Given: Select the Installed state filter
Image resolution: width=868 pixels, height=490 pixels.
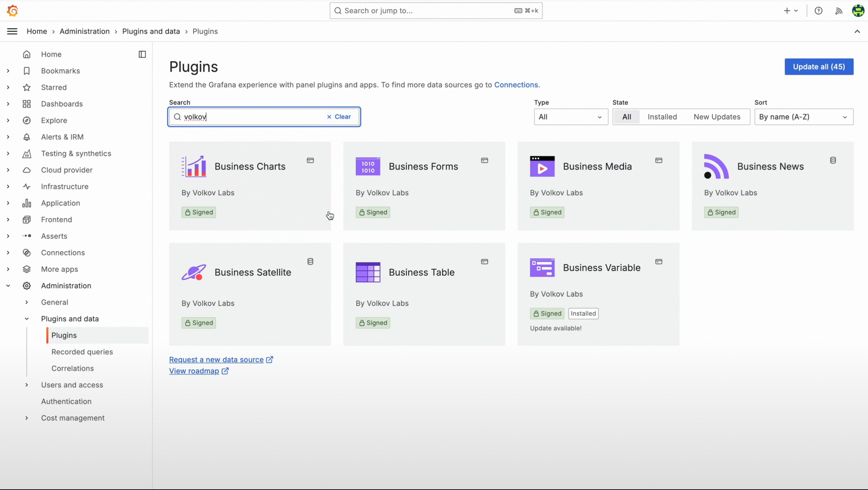Looking at the screenshot, I should click(662, 117).
